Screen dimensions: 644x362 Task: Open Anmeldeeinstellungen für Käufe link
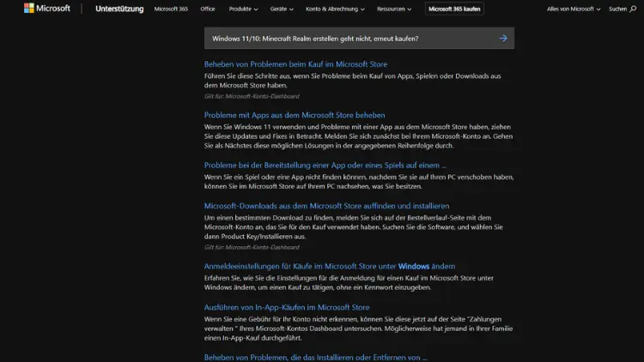[x=330, y=266]
